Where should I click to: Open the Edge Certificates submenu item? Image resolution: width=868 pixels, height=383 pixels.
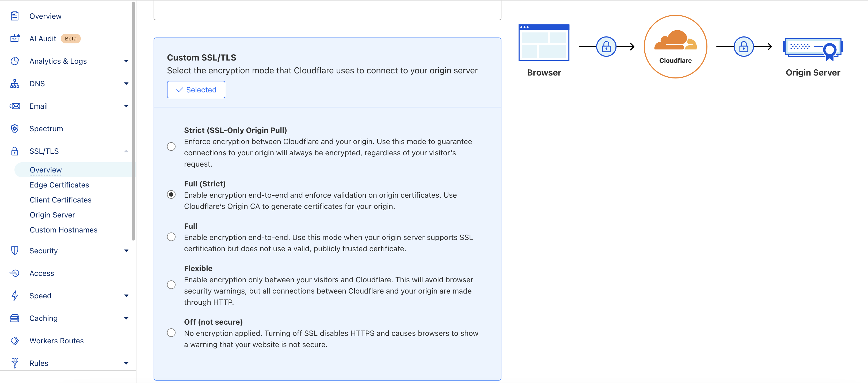click(x=59, y=185)
